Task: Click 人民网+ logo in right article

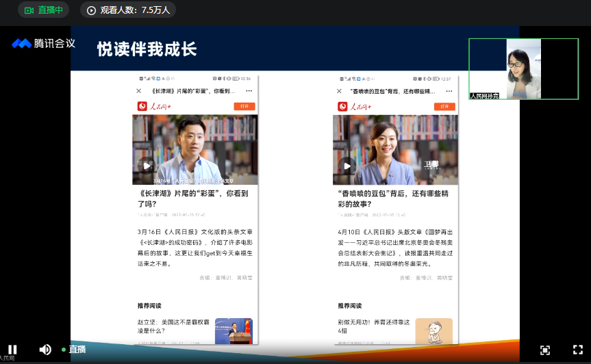Action: coord(354,107)
